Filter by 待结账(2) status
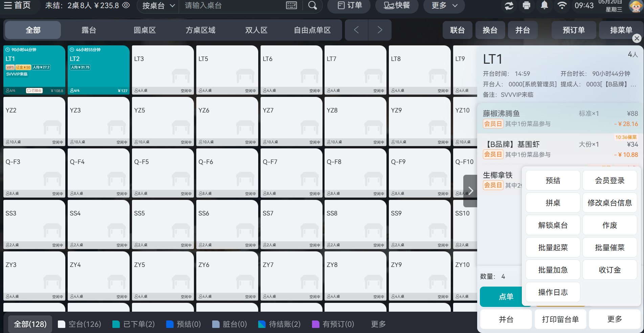The height and width of the screenshot is (333, 644). pos(280,324)
